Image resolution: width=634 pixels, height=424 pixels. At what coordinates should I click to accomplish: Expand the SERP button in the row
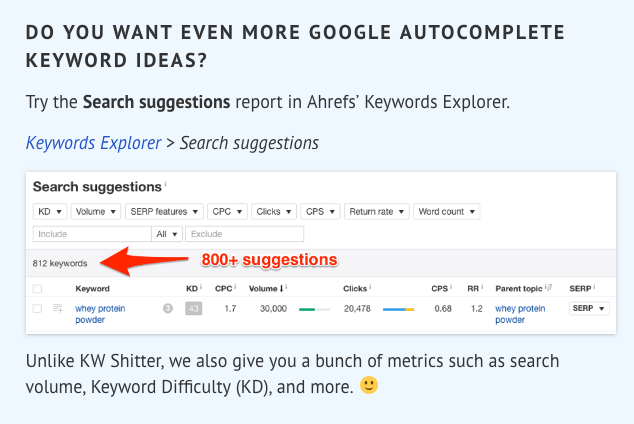589,309
